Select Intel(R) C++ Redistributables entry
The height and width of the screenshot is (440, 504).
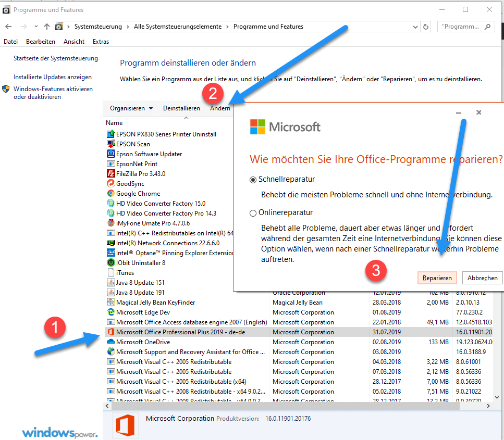[x=170, y=233]
